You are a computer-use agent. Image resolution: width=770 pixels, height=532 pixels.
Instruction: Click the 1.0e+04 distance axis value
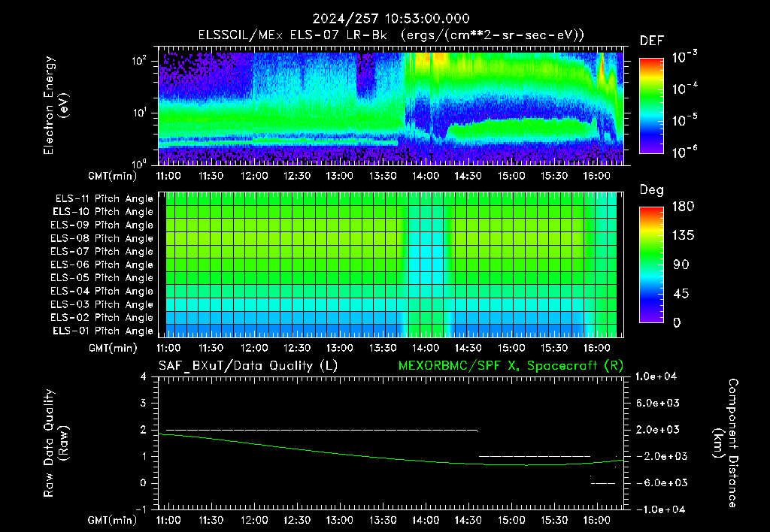click(x=656, y=376)
